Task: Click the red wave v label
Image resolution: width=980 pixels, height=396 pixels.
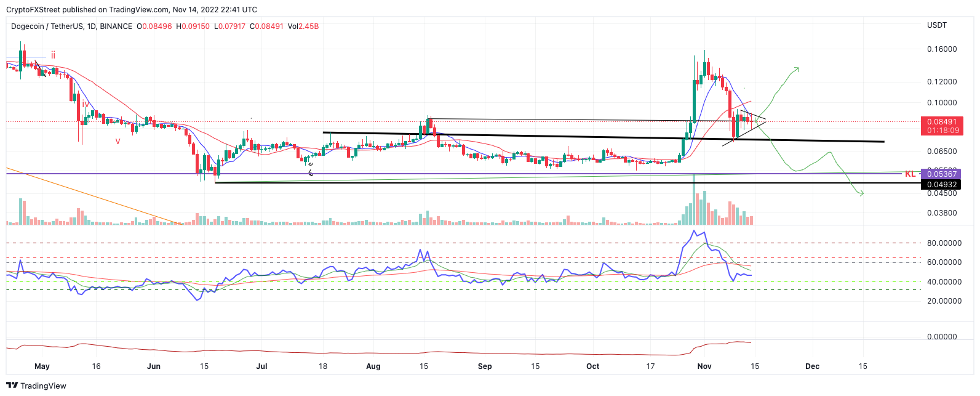Action: click(x=118, y=141)
